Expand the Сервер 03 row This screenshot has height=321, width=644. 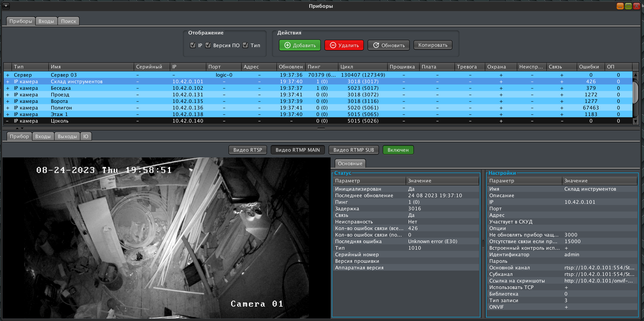8,75
